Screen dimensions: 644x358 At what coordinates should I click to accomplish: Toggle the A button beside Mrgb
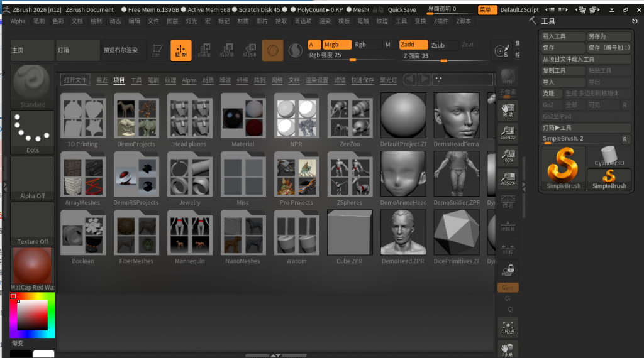coord(314,45)
